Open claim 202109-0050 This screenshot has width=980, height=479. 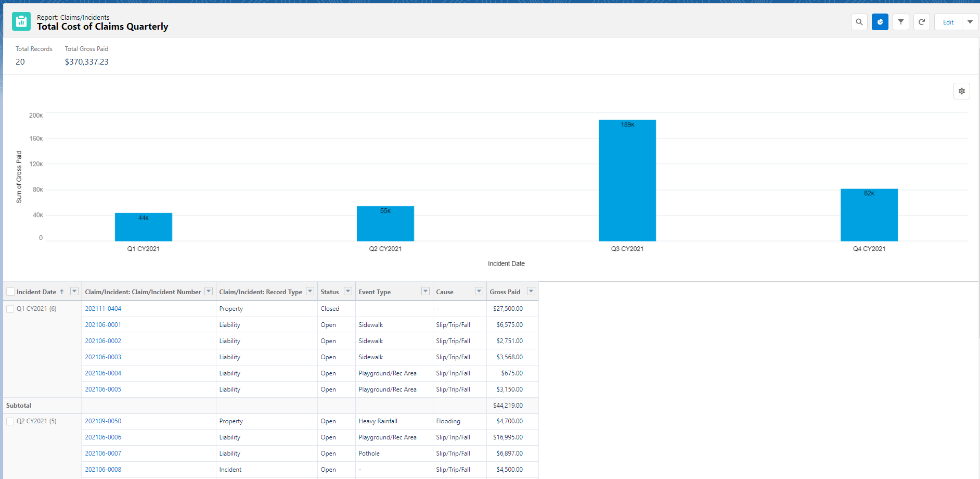[103, 421]
